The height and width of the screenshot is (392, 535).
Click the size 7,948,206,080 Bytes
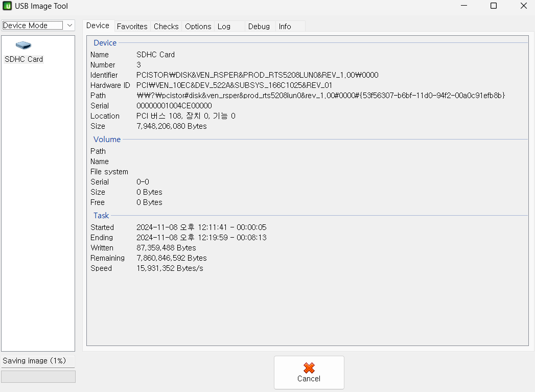pos(171,126)
